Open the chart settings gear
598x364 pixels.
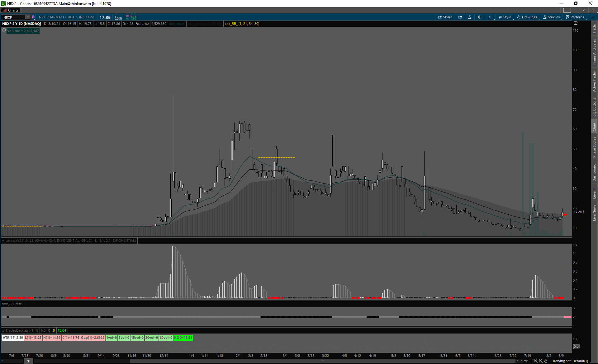click(x=479, y=17)
